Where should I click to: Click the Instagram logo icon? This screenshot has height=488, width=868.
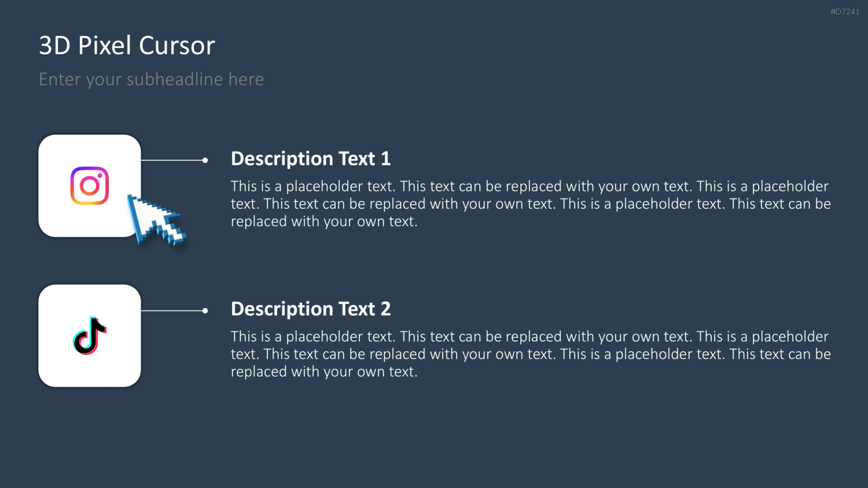[90, 186]
